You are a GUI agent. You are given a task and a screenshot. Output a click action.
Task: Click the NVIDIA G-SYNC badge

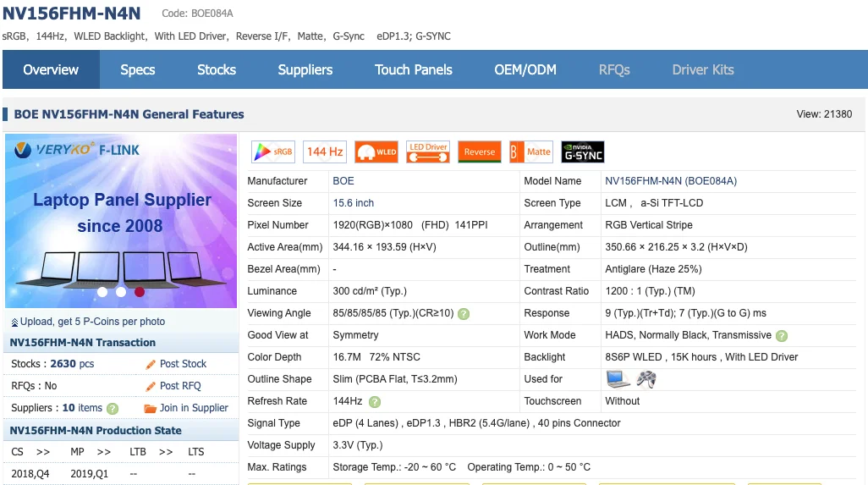(x=583, y=152)
